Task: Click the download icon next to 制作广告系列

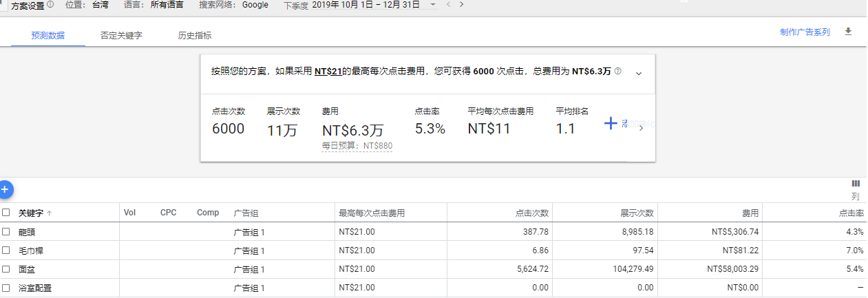Action: pos(848,32)
